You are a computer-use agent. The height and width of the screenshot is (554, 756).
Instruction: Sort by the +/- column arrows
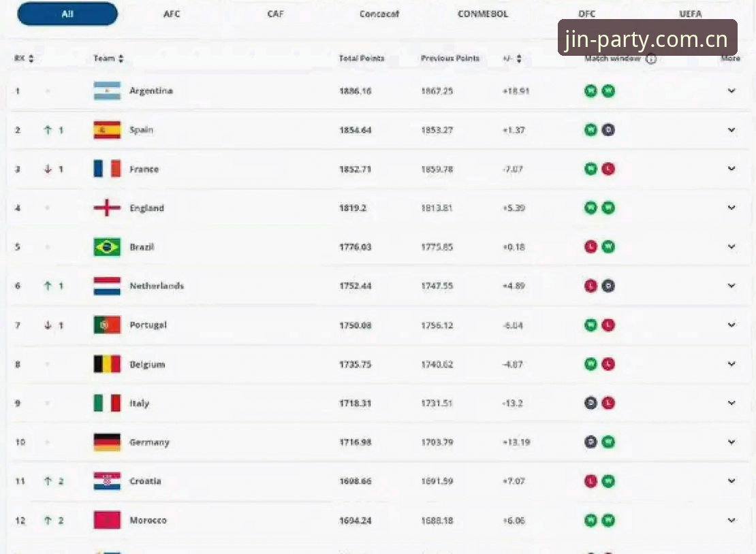pos(519,59)
